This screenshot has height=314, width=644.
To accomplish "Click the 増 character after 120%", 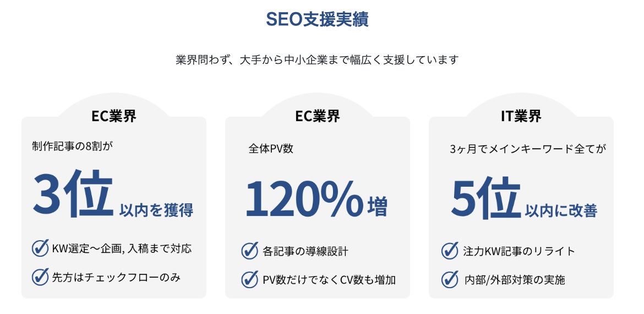I will (378, 207).
